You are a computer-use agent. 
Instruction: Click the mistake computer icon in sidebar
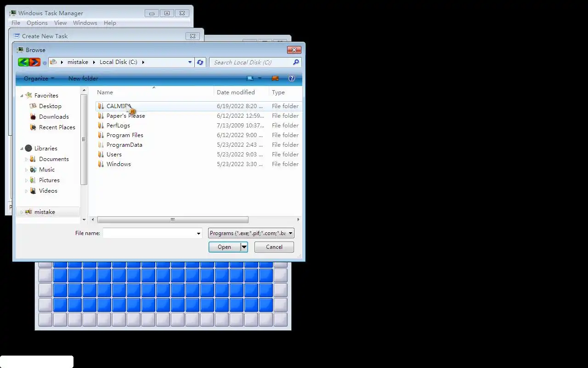[x=28, y=212]
